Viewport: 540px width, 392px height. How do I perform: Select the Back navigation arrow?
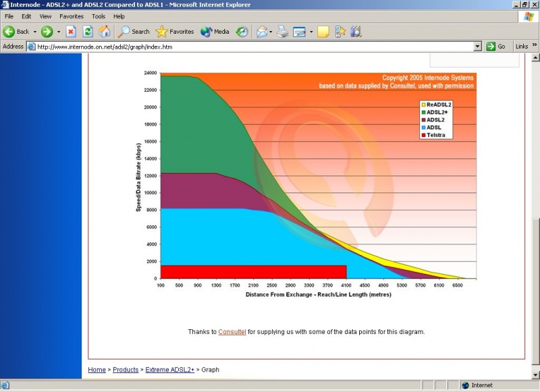(10, 31)
